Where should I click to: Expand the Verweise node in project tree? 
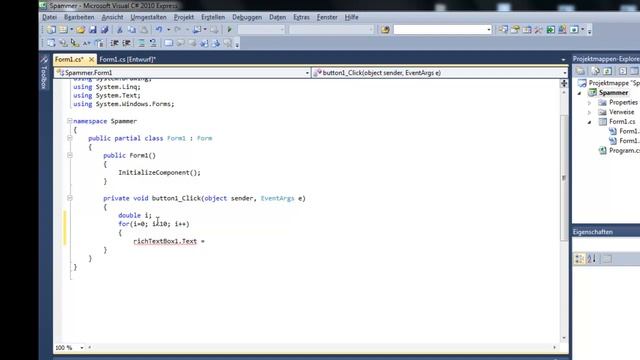click(x=589, y=112)
